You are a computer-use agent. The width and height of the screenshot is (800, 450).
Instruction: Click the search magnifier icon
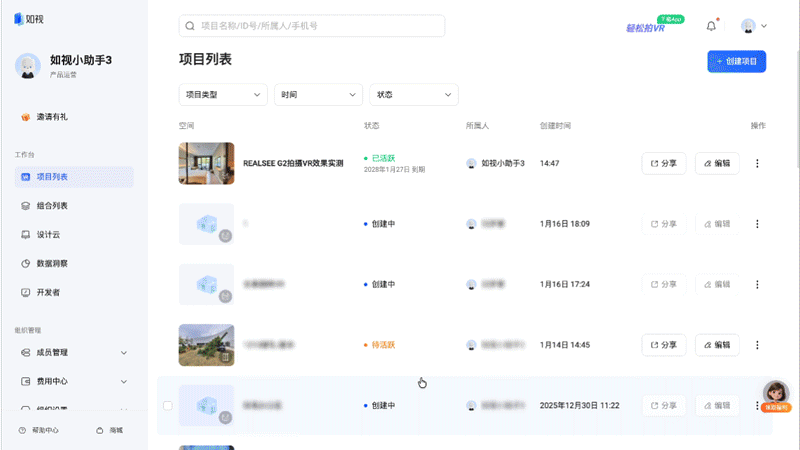coord(190,26)
